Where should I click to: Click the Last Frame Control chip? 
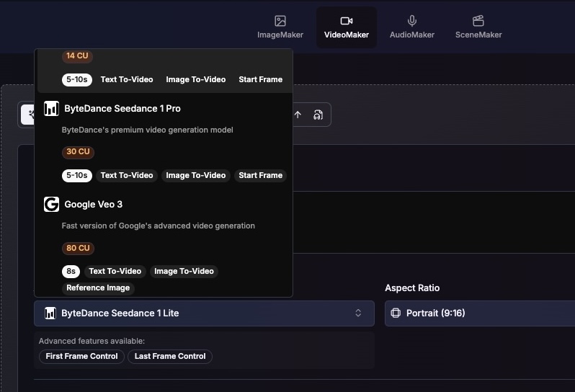170,357
